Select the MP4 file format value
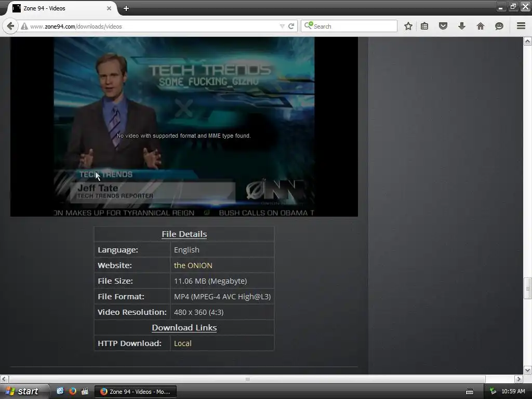 pyautogui.click(x=222, y=297)
